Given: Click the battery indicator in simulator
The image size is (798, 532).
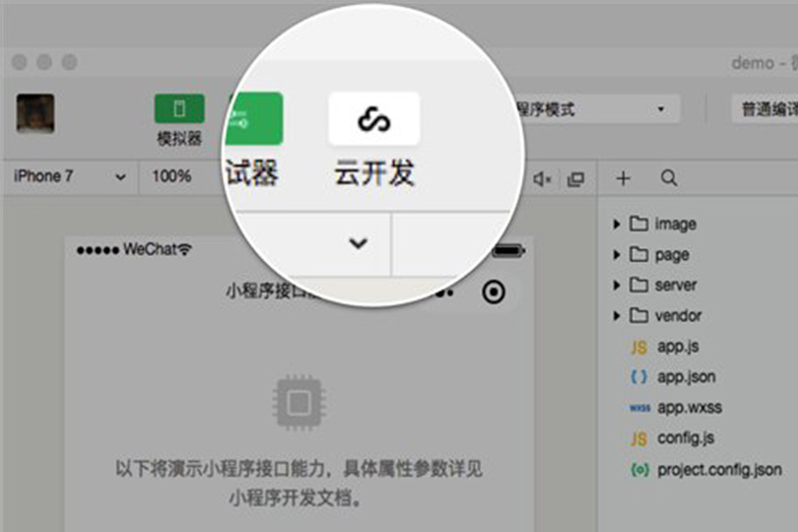Looking at the screenshot, I should pos(507,250).
